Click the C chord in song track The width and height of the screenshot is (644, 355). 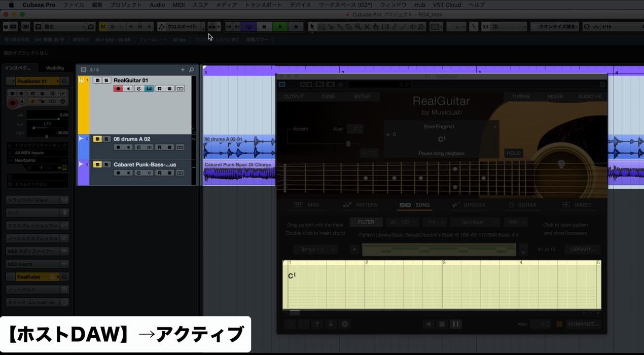click(292, 276)
